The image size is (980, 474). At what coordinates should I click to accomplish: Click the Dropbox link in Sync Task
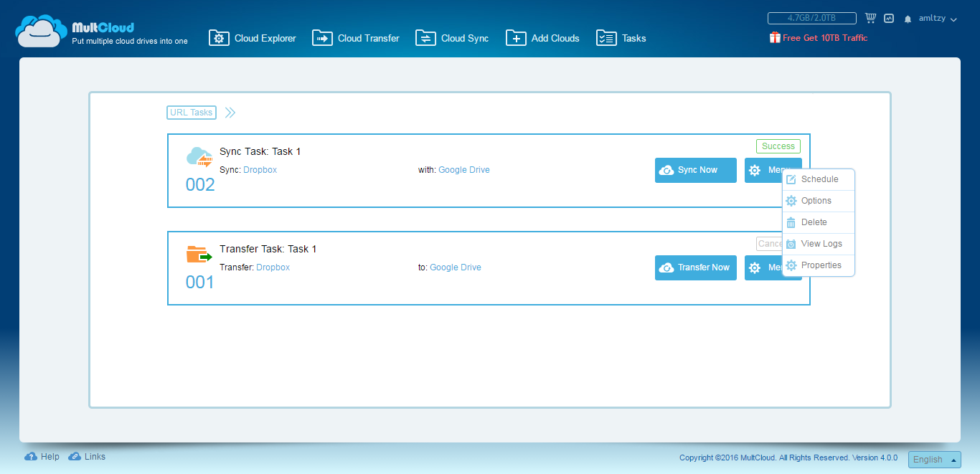tap(260, 170)
